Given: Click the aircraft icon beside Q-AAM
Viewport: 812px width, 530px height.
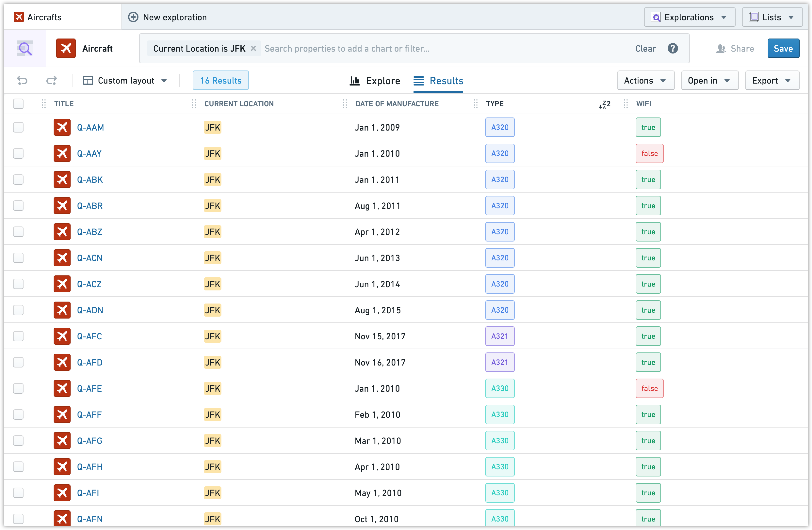Looking at the screenshot, I should pyautogui.click(x=62, y=127).
